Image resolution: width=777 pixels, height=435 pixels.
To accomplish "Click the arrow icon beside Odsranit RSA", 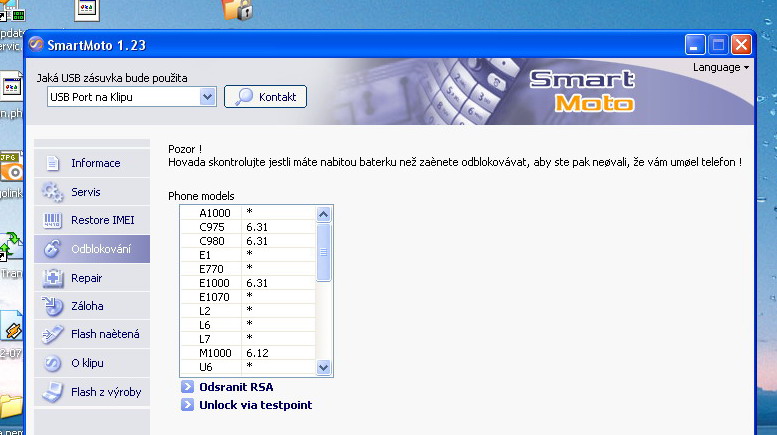I will click(187, 386).
